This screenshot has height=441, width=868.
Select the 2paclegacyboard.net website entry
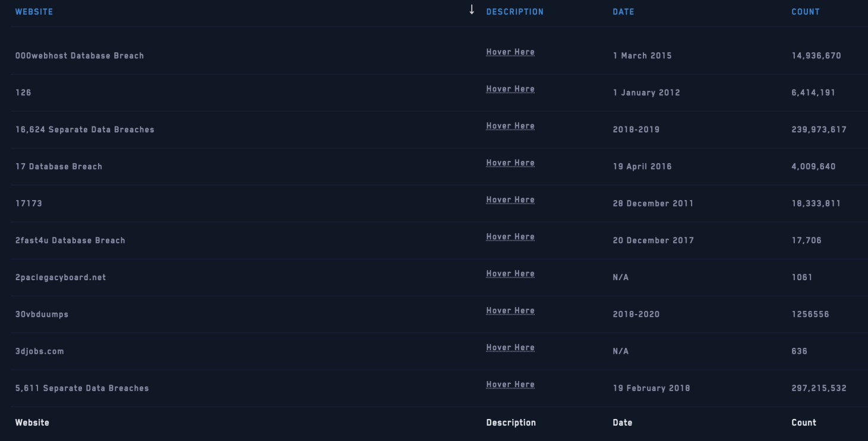pos(61,277)
